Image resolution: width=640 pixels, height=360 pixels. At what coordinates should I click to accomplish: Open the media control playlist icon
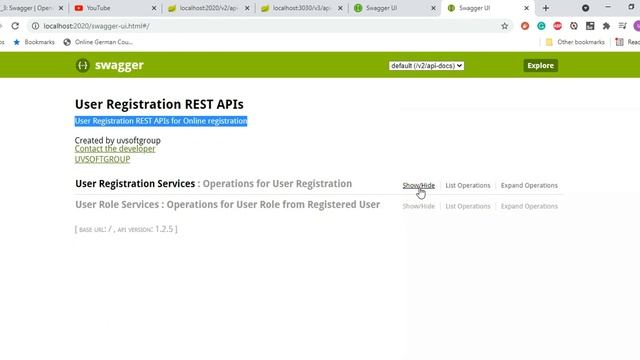pyautogui.click(x=622, y=26)
